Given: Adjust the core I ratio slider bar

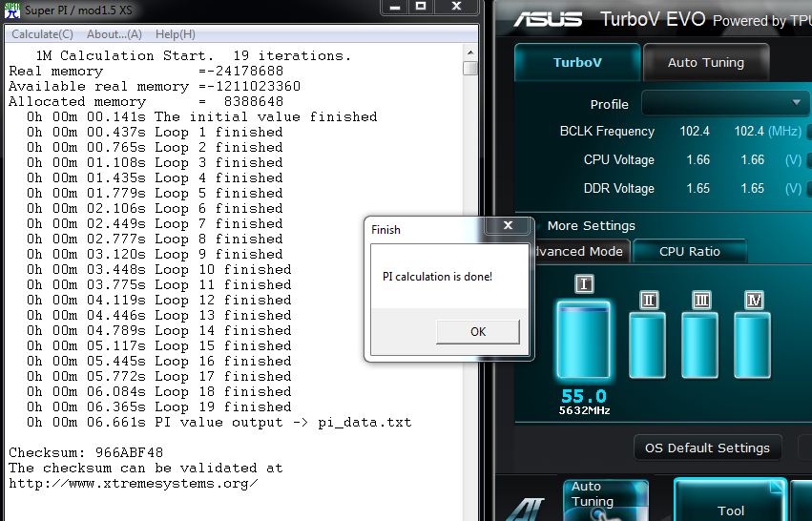Looking at the screenshot, I should [583, 340].
